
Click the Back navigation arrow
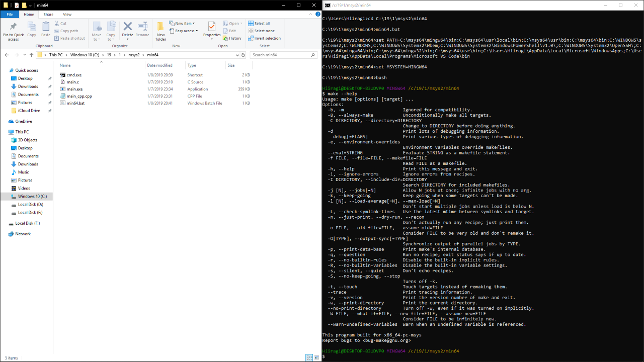click(7, 55)
